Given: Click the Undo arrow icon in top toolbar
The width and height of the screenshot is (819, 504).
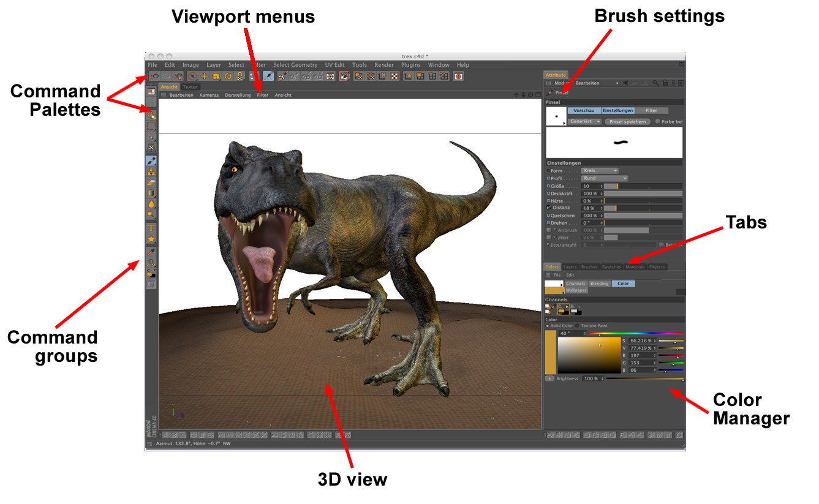Looking at the screenshot, I should pyautogui.click(x=154, y=77).
